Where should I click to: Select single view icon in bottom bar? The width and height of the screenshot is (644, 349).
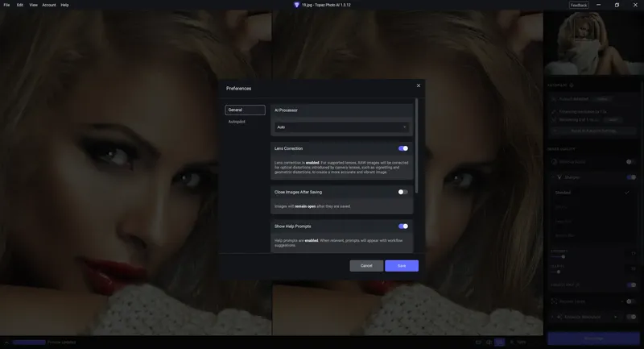point(478,342)
